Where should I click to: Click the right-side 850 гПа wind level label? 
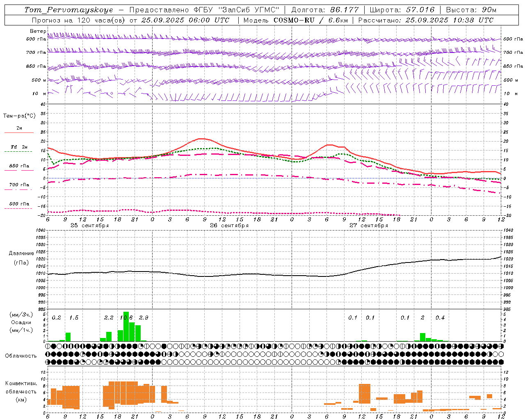[513, 66]
